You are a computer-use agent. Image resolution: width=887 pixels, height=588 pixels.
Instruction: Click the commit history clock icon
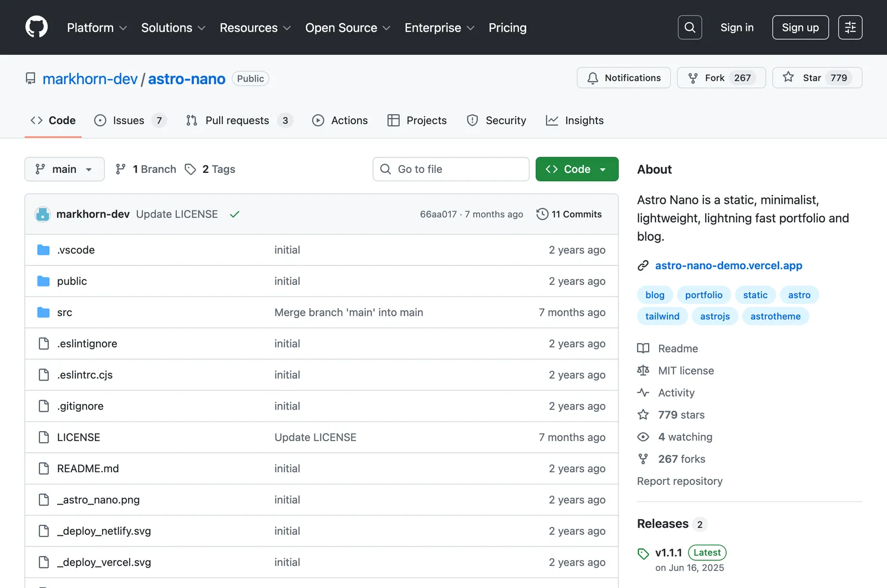(542, 214)
